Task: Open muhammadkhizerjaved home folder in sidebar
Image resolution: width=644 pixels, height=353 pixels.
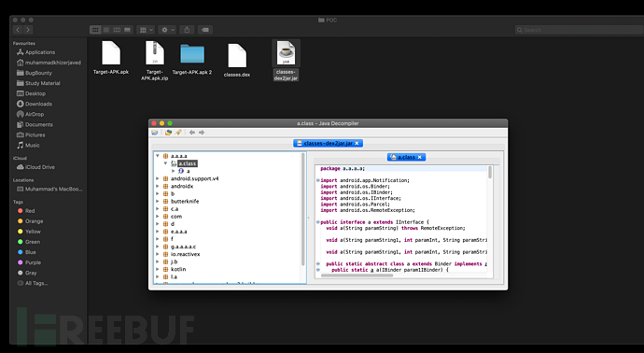Action: click(49, 63)
